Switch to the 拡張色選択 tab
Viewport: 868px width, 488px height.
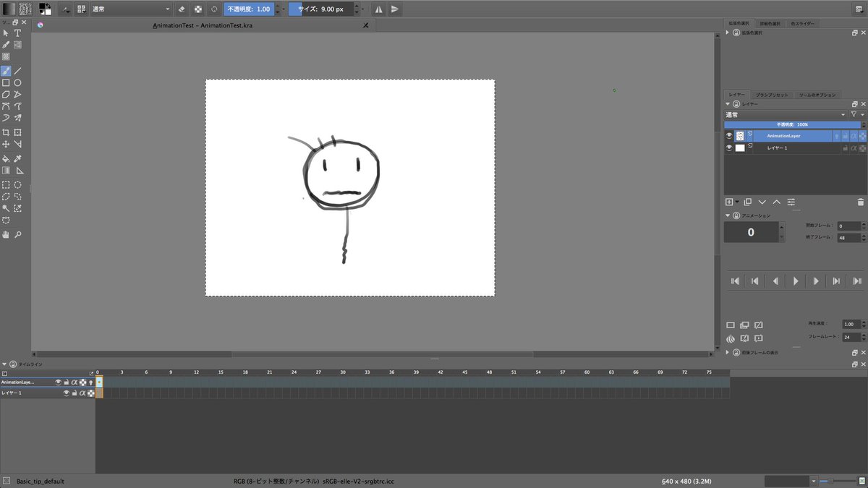739,23
